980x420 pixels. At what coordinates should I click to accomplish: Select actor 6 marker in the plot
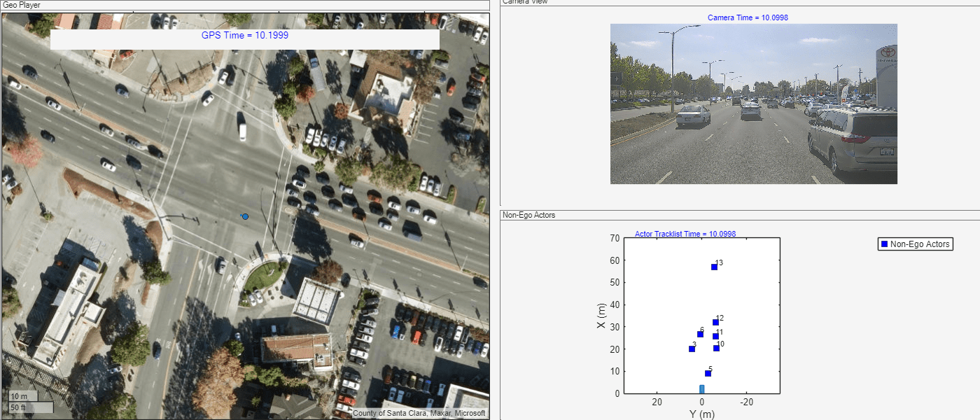[700, 334]
